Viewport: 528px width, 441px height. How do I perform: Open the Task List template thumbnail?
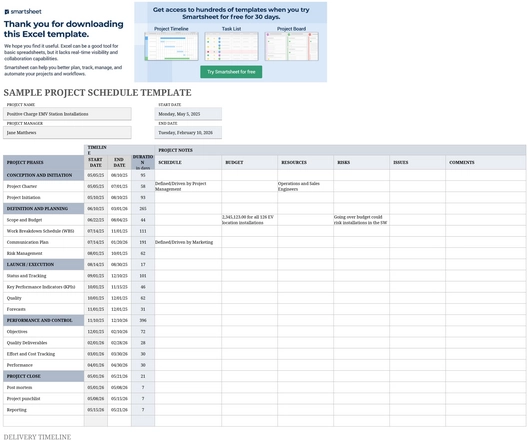coord(231,46)
